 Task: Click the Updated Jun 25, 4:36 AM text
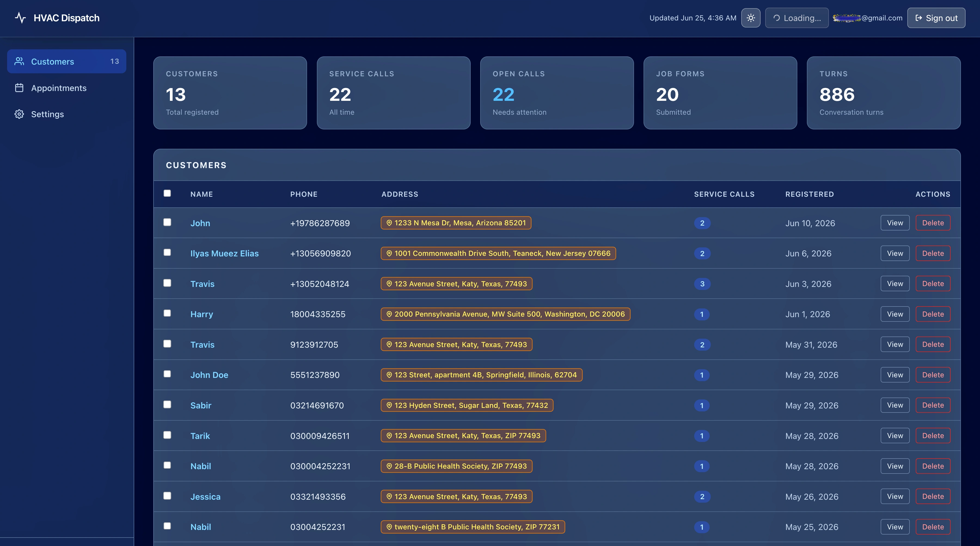point(693,18)
